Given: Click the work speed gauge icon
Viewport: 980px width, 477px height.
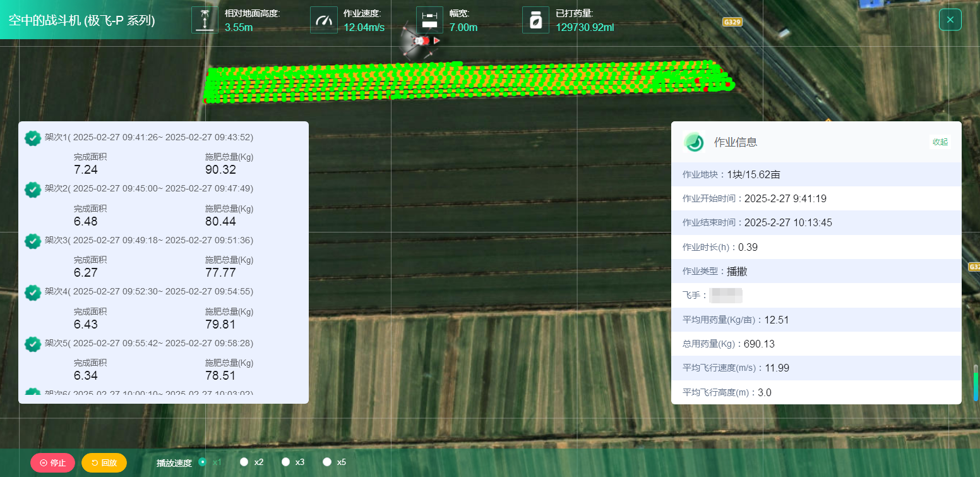Looking at the screenshot, I should [323, 20].
